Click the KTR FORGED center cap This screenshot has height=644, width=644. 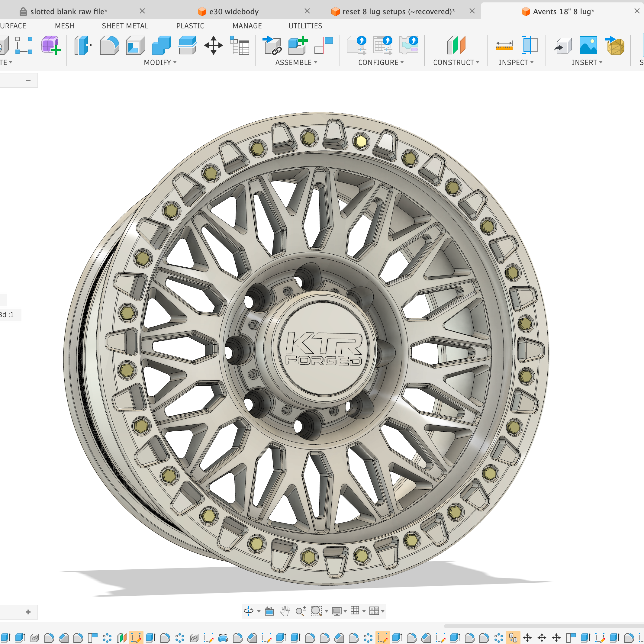323,348
